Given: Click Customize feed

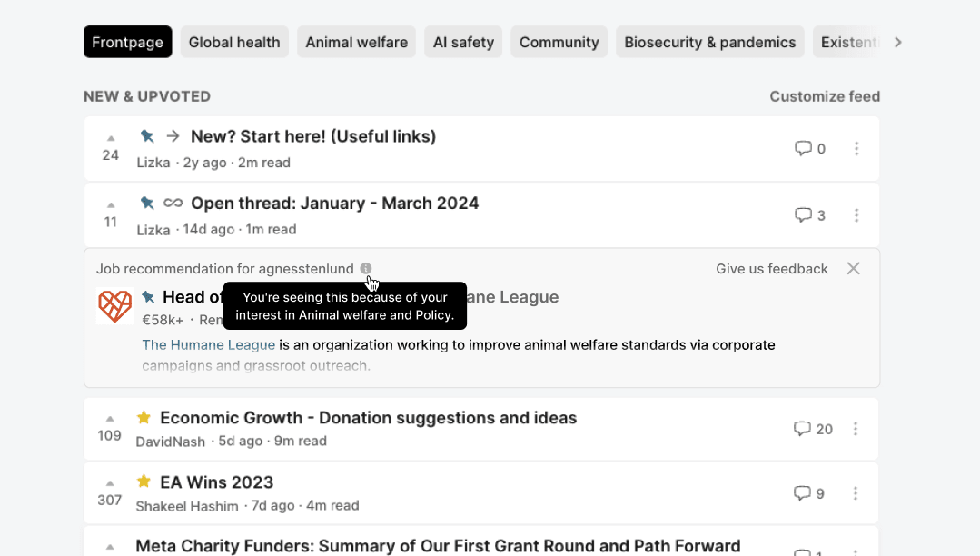Looking at the screenshot, I should click(825, 96).
